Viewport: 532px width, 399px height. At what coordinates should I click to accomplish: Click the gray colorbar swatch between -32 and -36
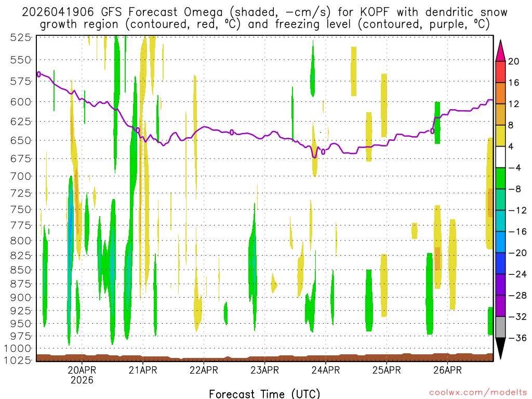pos(500,327)
